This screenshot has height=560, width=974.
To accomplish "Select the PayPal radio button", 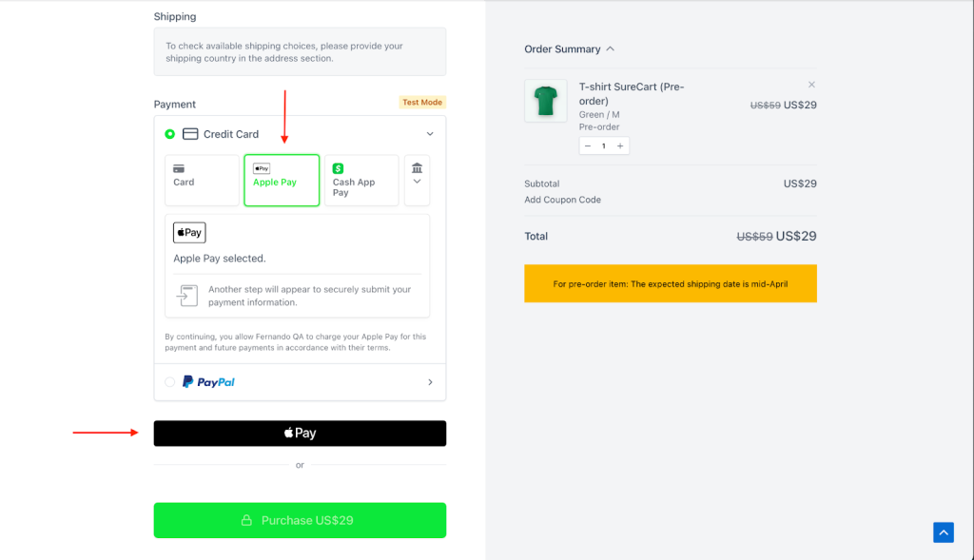I will [x=170, y=382].
